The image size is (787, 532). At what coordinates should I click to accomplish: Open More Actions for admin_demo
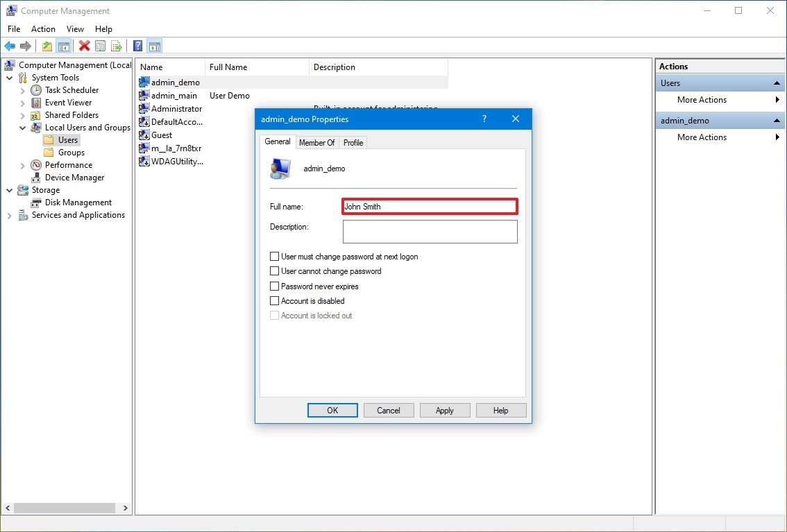pyautogui.click(x=702, y=137)
